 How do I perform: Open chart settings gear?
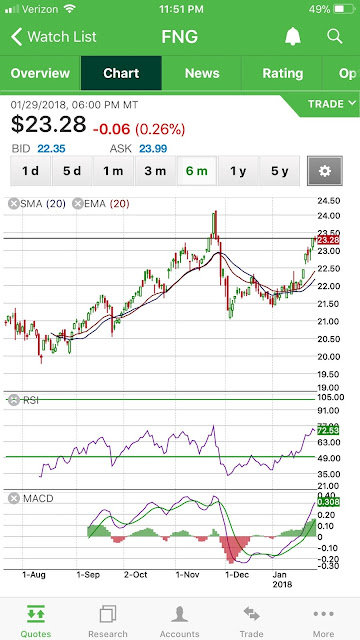click(x=325, y=171)
